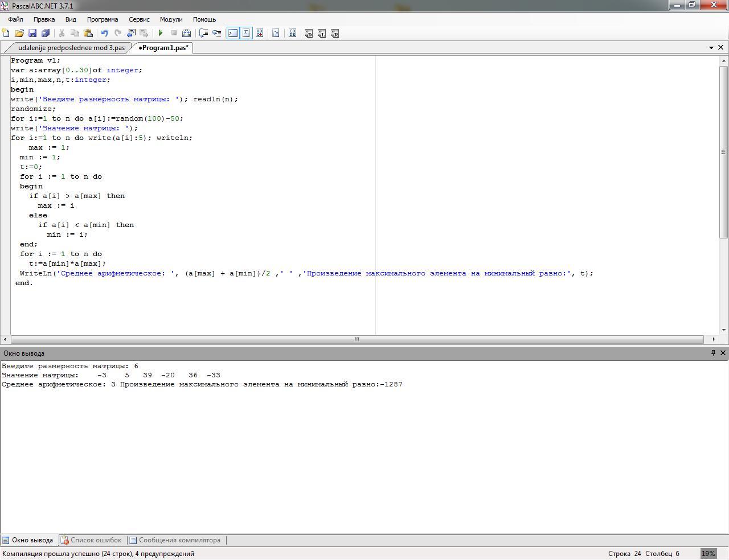The width and height of the screenshot is (729, 560).
Task: Click the New file icon
Action: coord(6,33)
